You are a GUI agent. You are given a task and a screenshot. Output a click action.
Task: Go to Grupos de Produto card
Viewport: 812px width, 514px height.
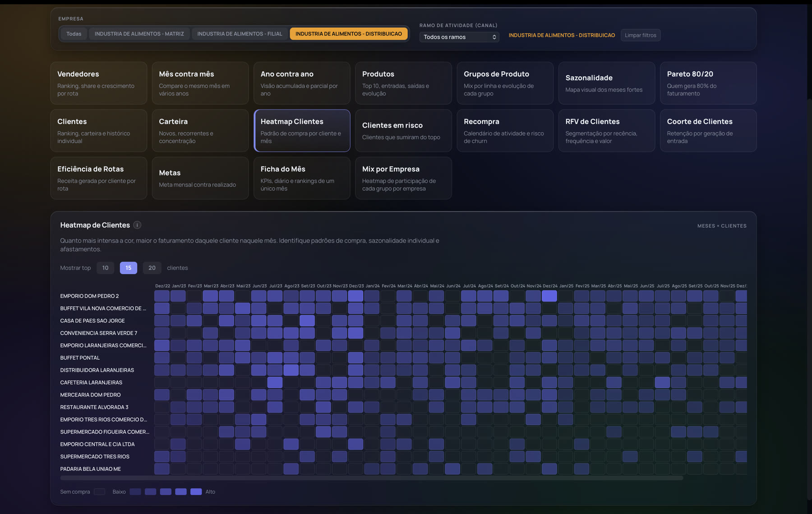click(x=505, y=83)
